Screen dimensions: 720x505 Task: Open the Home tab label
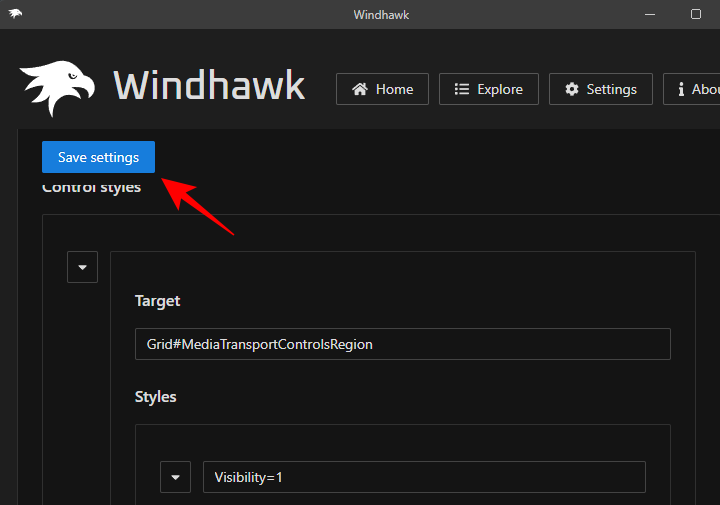tap(394, 89)
